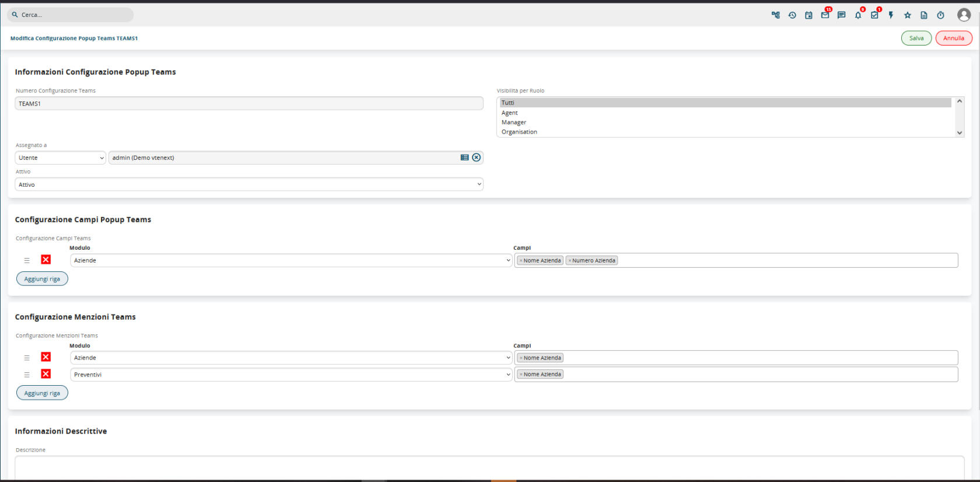Select Organisation in Visibilita per Ruolo list
The height and width of the screenshot is (482, 980).
pyautogui.click(x=726, y=132)
